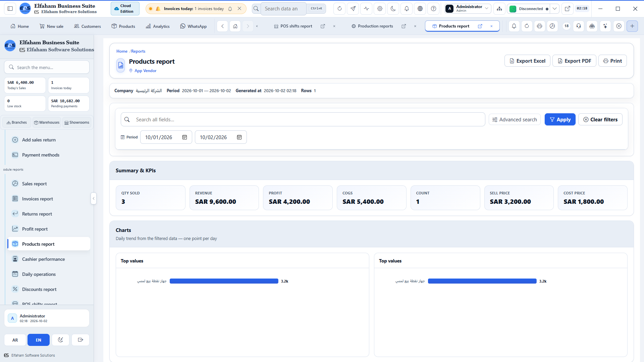Switch language to EN
This screenshot has height=362, width=644.
coord(39,340)
